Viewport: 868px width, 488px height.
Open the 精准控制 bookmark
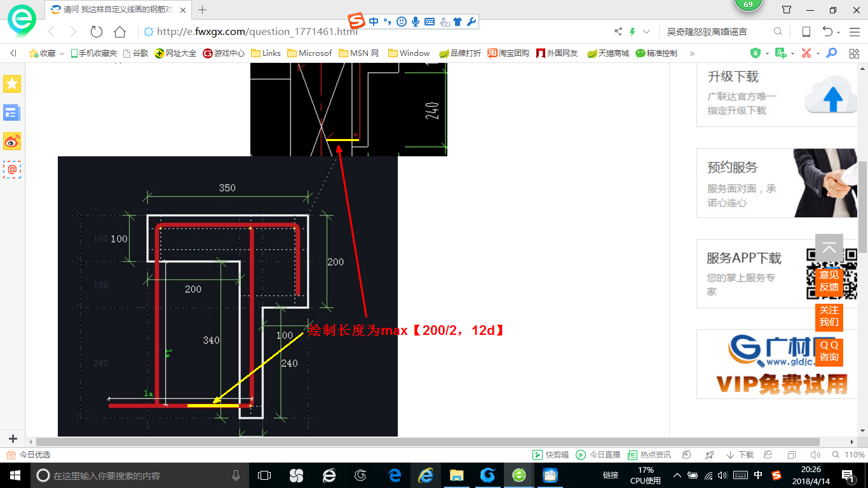656,53
